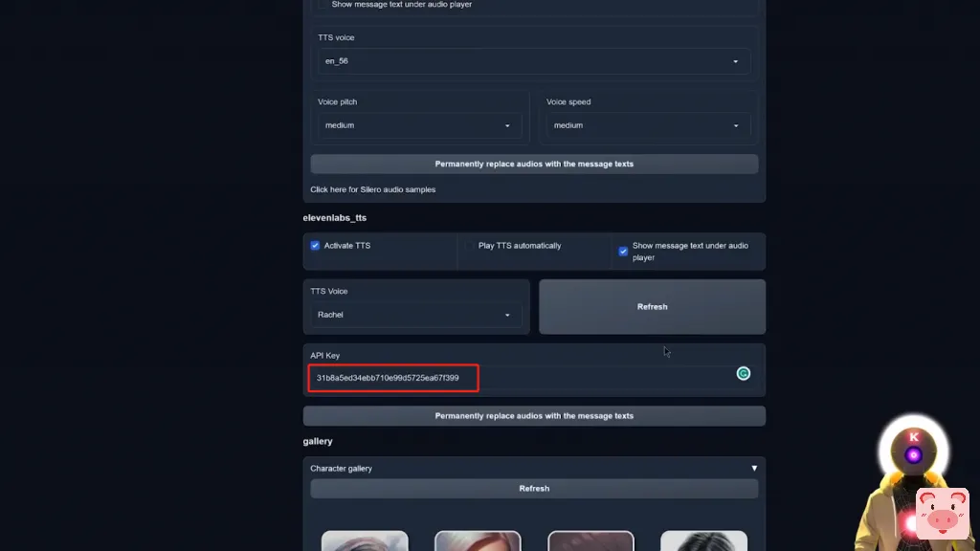
Task: Click the pink pig avatar icon
Action: coord(943,514)
